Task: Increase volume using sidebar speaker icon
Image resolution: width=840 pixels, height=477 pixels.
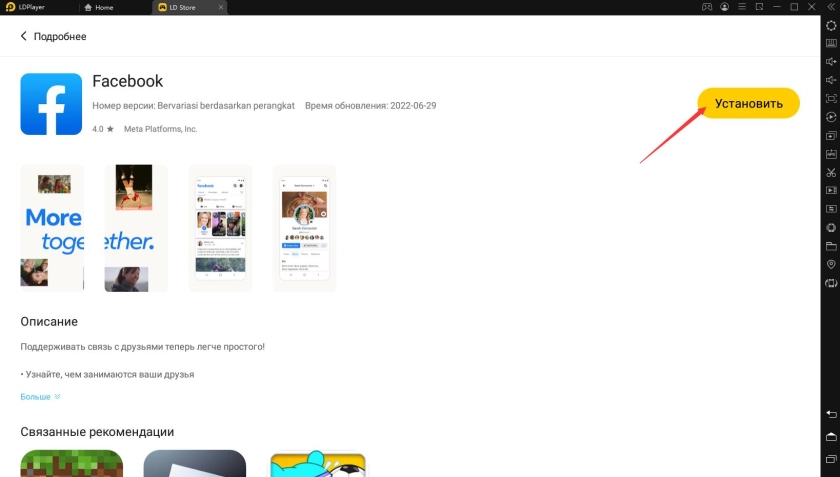Action: tap(830, 62)
